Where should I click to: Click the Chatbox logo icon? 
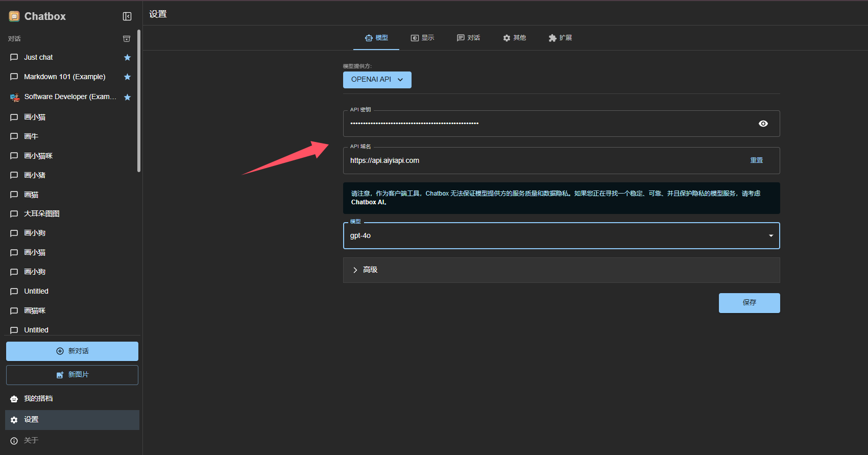pos(14,16)
